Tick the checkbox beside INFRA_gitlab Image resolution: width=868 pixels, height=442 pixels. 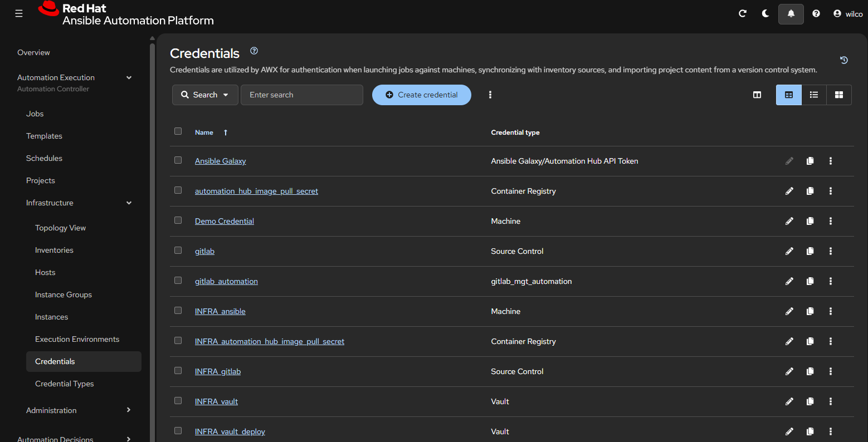coord(178,370)
